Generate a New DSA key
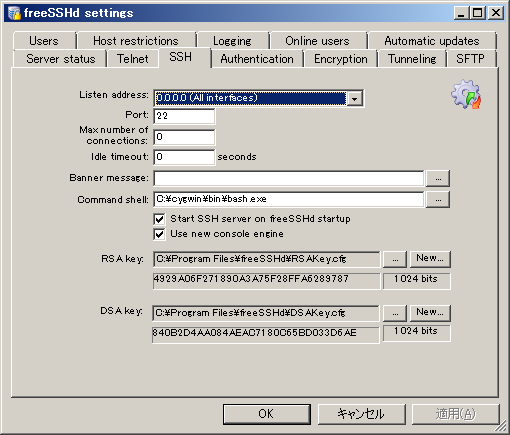 (x=430, y=313)
